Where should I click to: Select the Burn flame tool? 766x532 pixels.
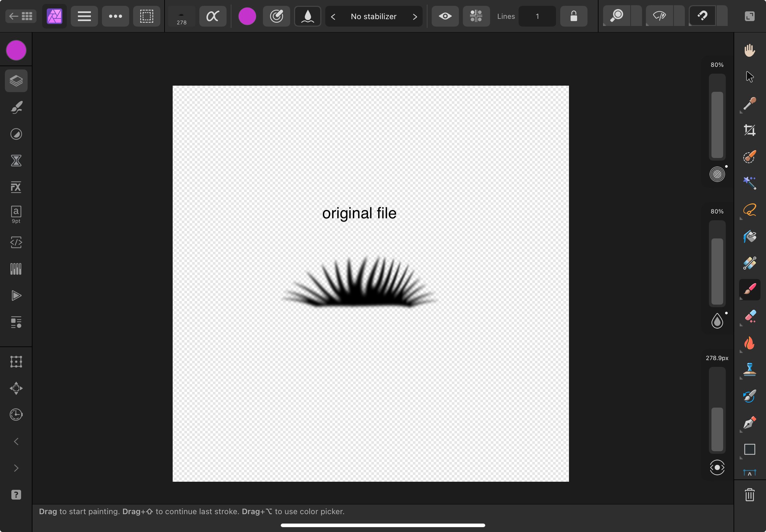(x=750, y=343)
